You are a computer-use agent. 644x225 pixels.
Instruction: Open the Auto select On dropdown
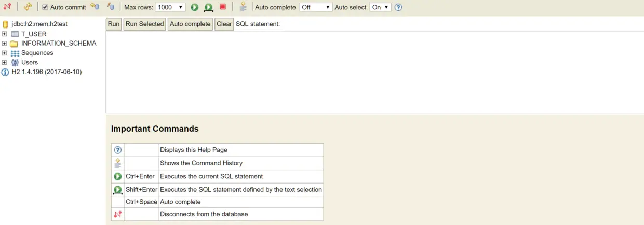(380, 7)
